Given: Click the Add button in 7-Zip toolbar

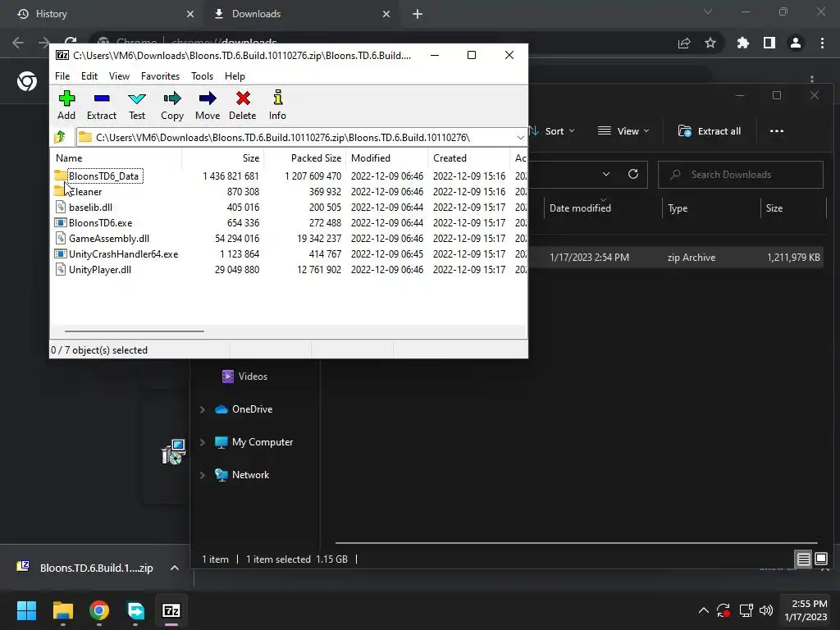Looking at the screenshot, I should [x=66, y=105].
